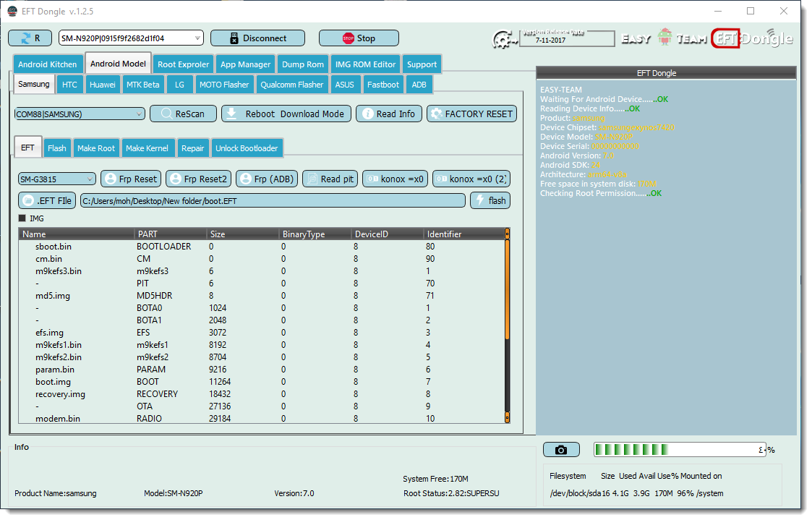Select the ASUS brand tab
Image resolution: width=812 pixels, height=520 pixels.
click(x=344, y=85)
